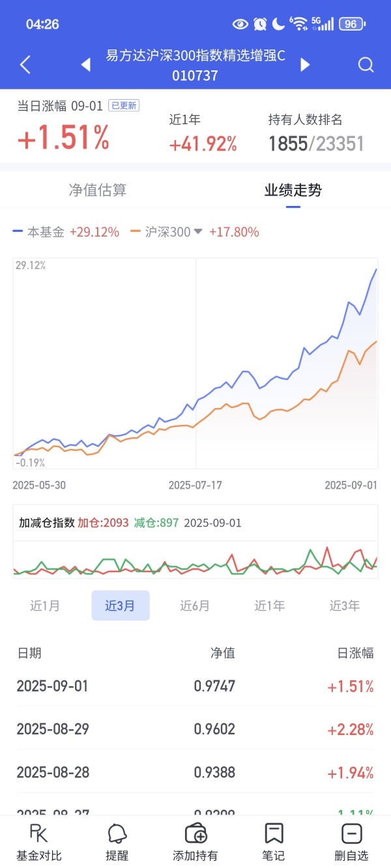Set a 提醒 reminder bell

[x=117, y=842]
